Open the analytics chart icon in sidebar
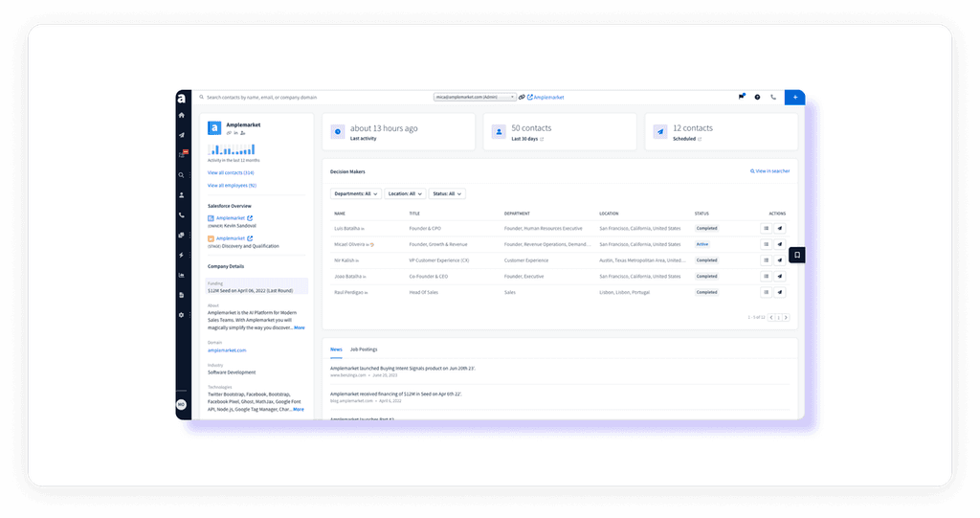 [182, 275]
